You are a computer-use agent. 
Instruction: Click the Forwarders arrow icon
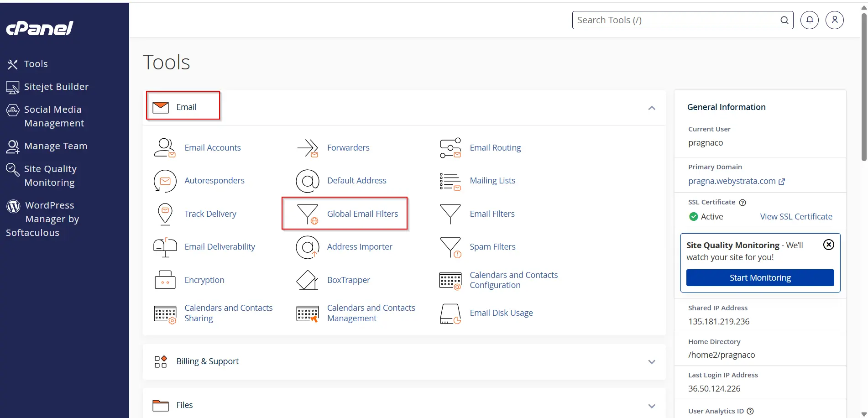308,148
